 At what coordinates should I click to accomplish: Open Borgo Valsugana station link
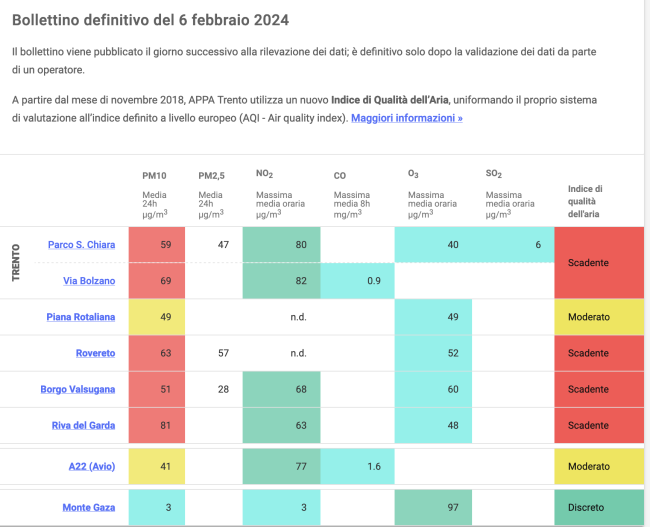click(x=77, y=389)
